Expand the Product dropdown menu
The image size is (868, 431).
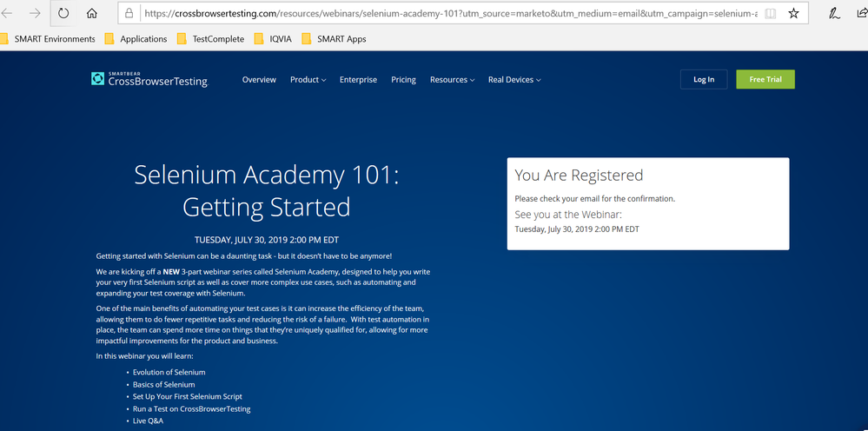tap(308, 80)
